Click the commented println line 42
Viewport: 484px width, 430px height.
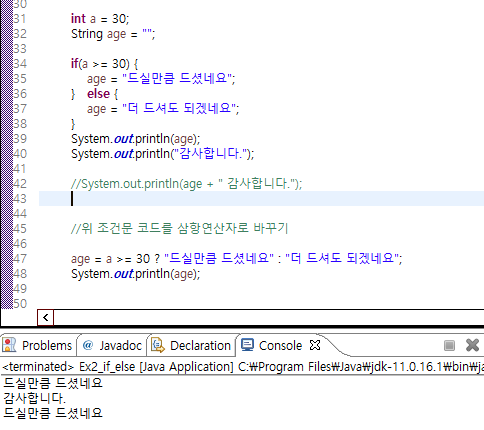(x=186, y=184)
